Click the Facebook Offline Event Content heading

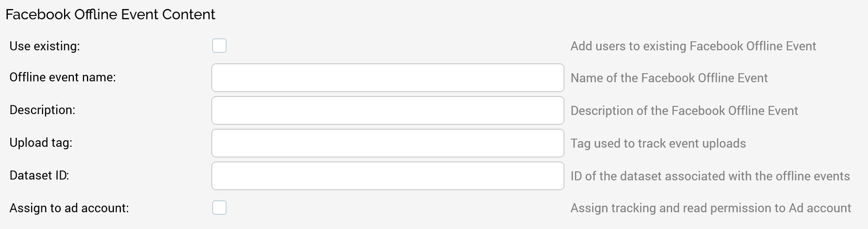tap(110, 15)
